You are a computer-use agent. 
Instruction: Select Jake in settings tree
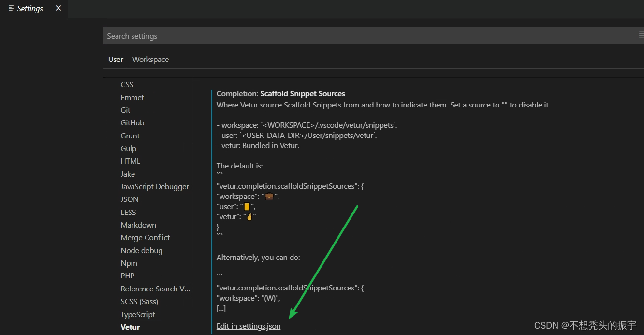point(128,174)
